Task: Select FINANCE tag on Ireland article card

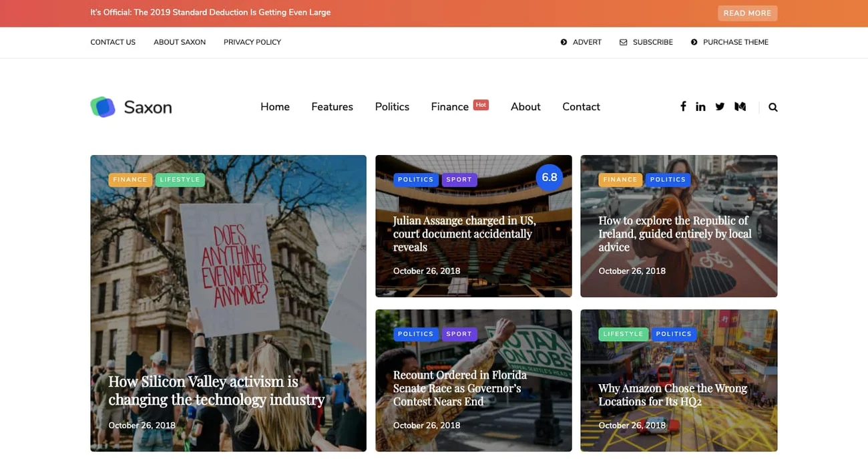Action: [x=620, y=180]
